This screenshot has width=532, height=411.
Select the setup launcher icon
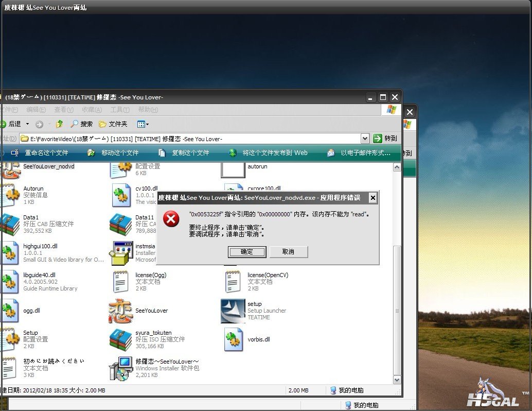point(233,311)
